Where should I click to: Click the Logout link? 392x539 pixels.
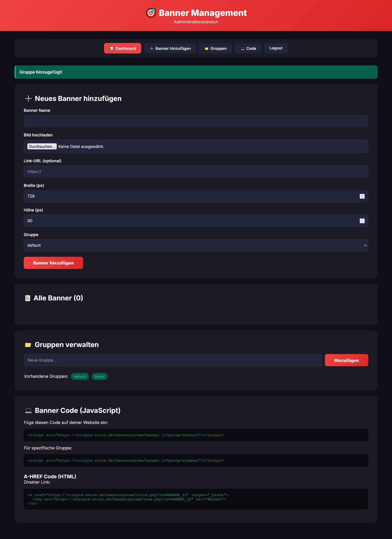[276, 48]
